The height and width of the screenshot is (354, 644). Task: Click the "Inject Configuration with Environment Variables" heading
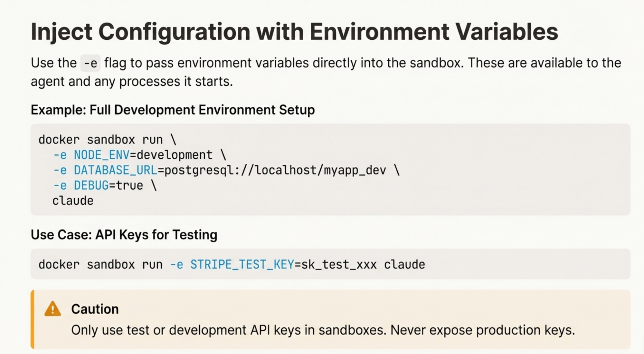pos(294,32)
